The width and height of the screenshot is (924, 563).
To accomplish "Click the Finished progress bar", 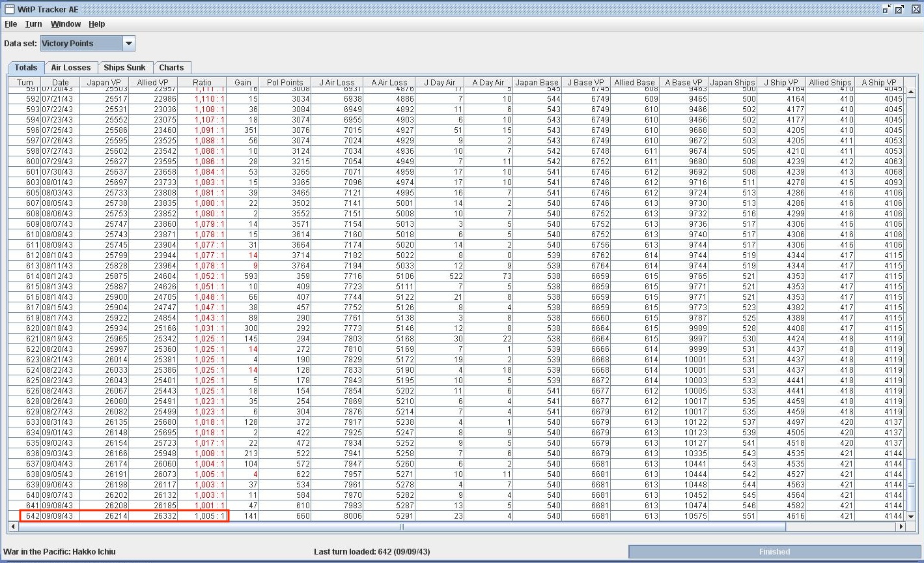I will click(774, 552).
